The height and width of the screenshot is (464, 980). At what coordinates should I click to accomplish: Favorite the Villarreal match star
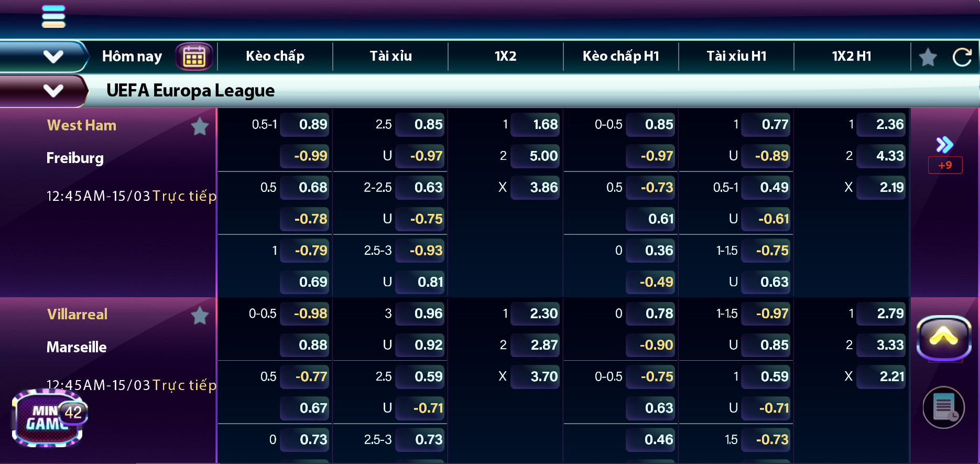[200, 315]
